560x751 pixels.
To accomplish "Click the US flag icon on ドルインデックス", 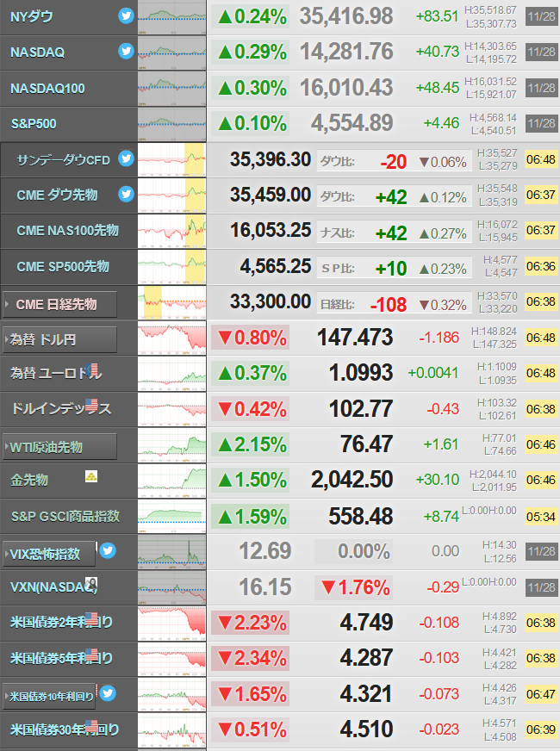I will pyautogui.click(x=91, y=406).
